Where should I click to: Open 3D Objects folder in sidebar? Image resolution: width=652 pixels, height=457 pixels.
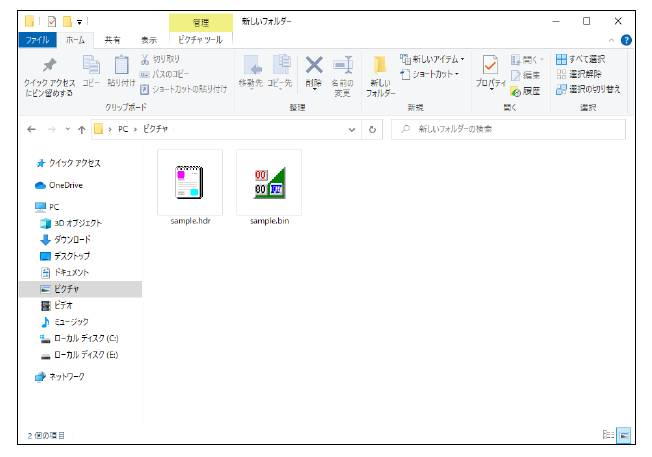(x=71, y=223)
